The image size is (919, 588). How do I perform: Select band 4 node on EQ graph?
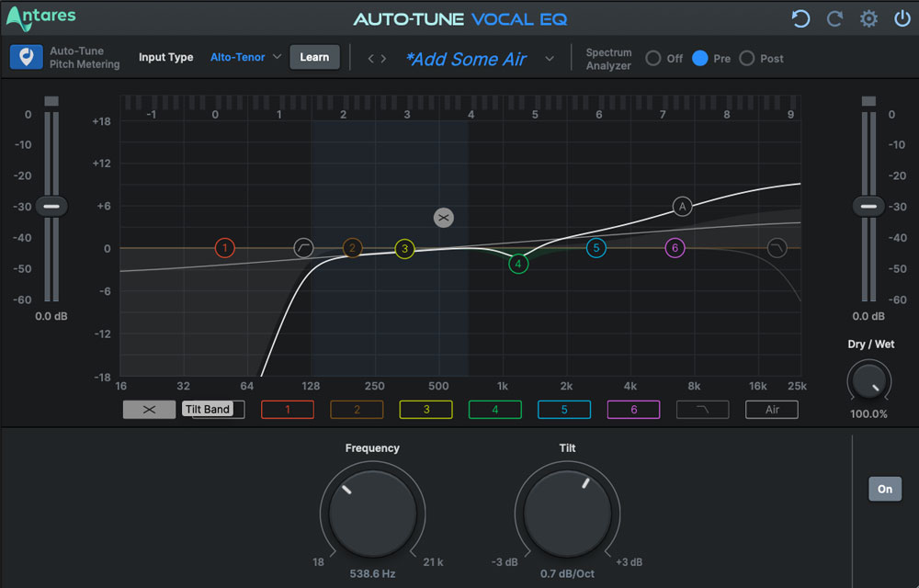[x=518, y=264]
